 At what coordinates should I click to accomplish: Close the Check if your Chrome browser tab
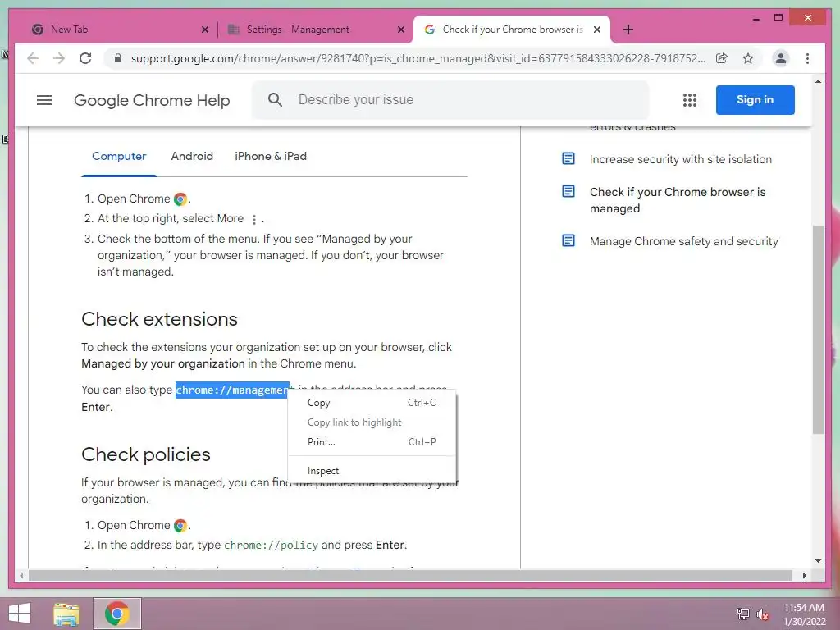pyautogui.click(x=597, y=30)
